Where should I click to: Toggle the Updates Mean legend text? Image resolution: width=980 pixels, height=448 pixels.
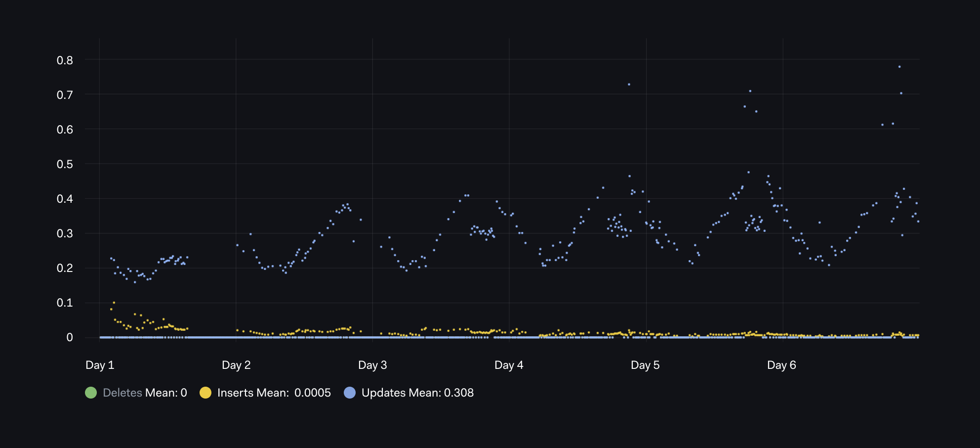pyautogui.click(x=417, y=393)
